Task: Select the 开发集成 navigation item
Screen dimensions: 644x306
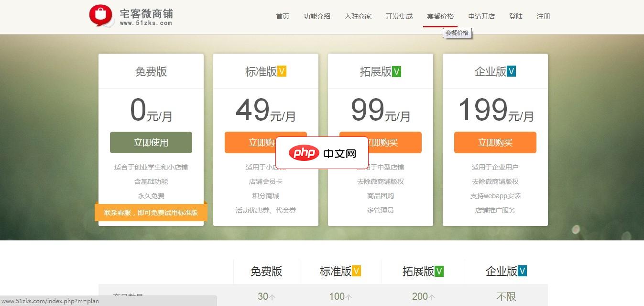Action: pyautogui.click(x=399, y=16)
